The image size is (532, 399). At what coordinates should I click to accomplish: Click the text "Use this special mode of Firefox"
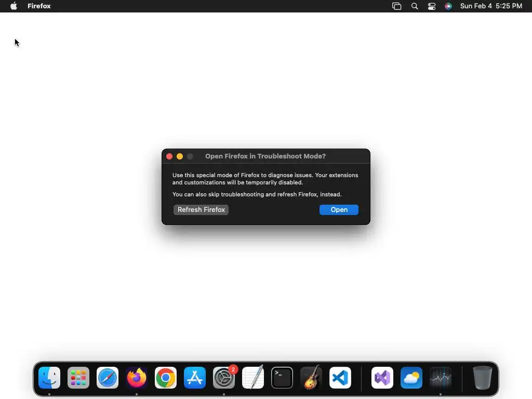pyautogui.click(x=216, y=175)
